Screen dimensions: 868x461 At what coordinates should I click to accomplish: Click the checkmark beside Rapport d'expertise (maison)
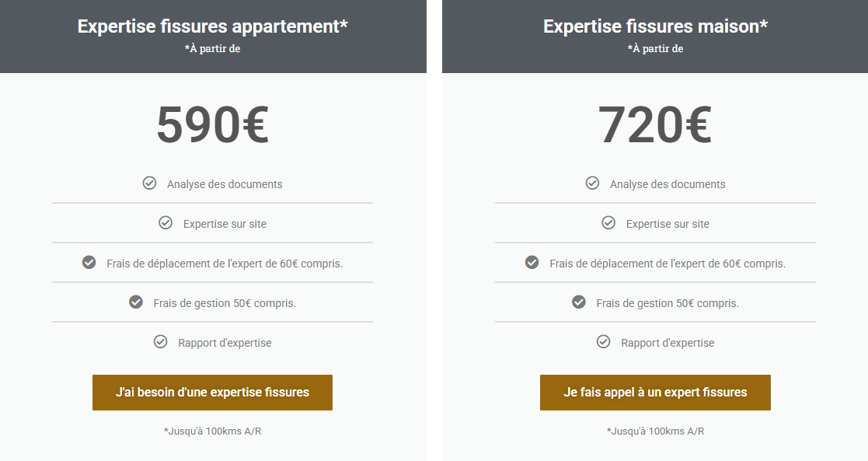click(x=604, y=342)
